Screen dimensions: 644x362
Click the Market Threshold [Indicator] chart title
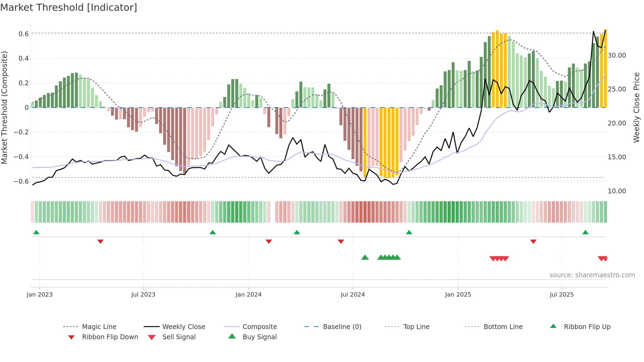pyautogui.click(x=69, y=8)
